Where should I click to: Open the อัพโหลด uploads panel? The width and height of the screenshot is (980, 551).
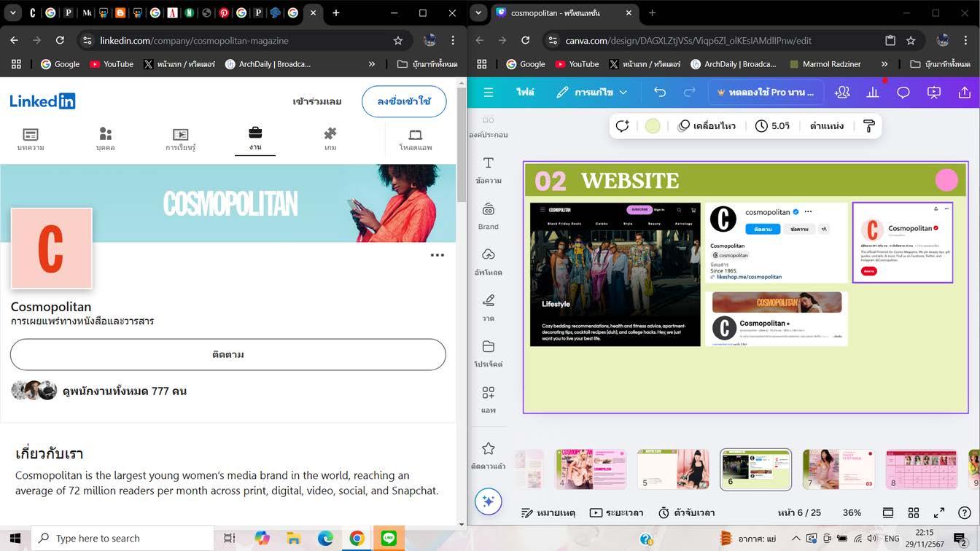coord(489,262)
